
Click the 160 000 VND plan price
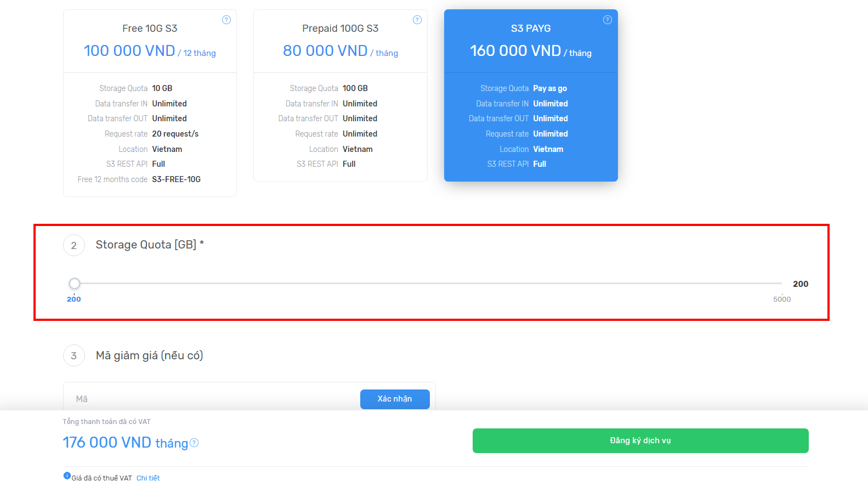tap(515, 51)
